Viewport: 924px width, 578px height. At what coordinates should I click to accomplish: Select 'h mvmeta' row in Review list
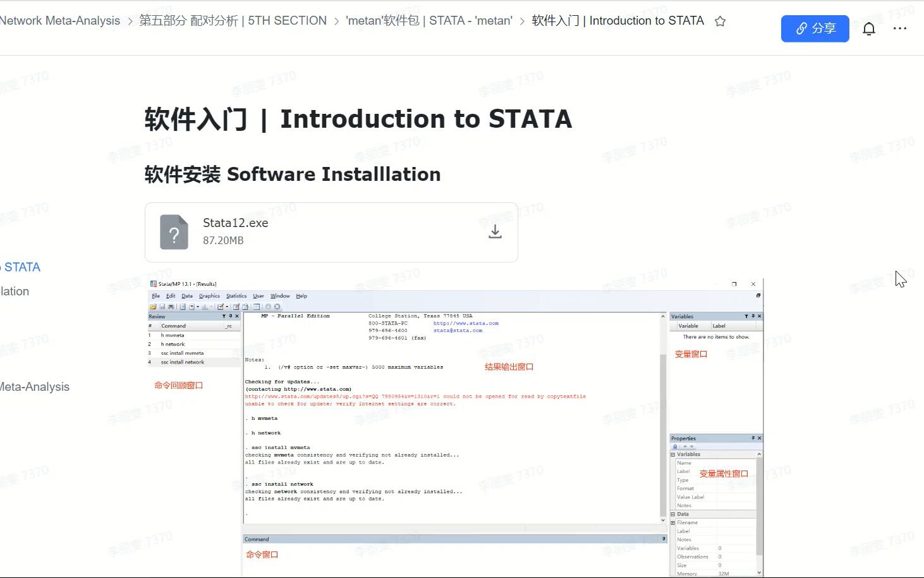coord(194,335)
